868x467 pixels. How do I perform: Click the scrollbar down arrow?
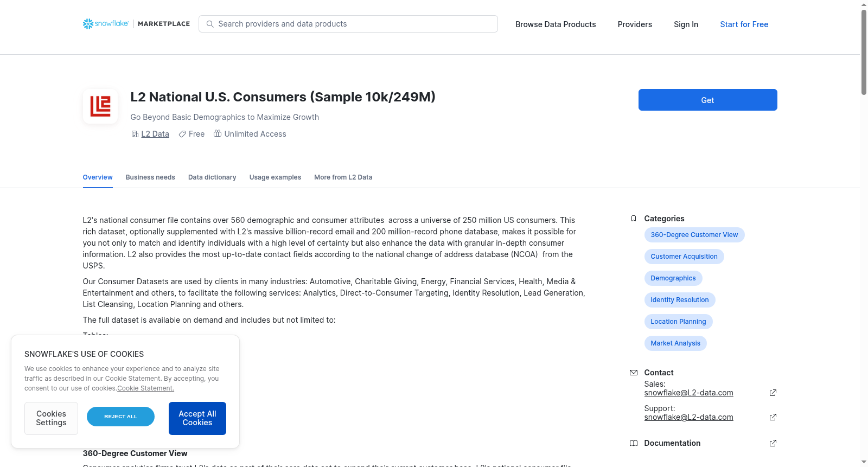(x=864, y=462)
